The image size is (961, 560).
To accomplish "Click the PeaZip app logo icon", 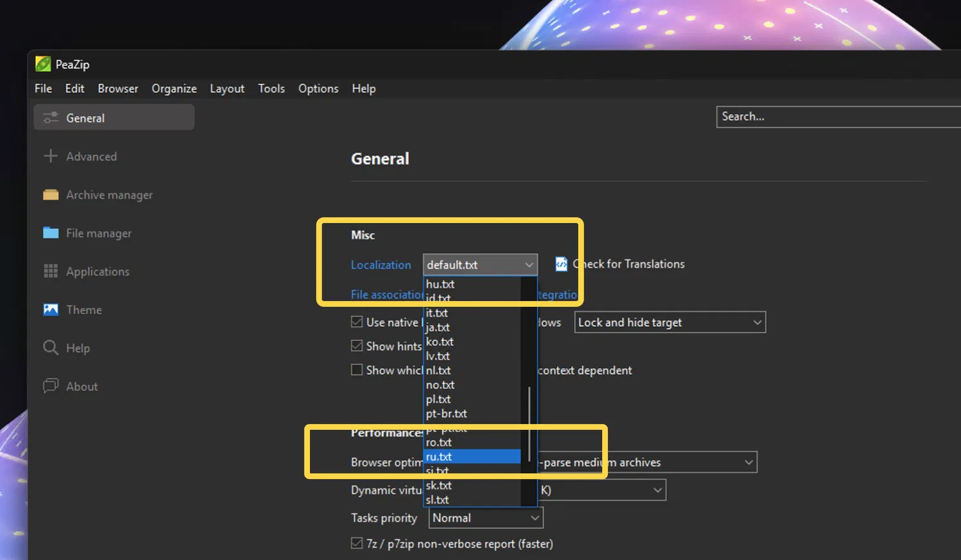I will pyautogui.click(x=43, y=64).
